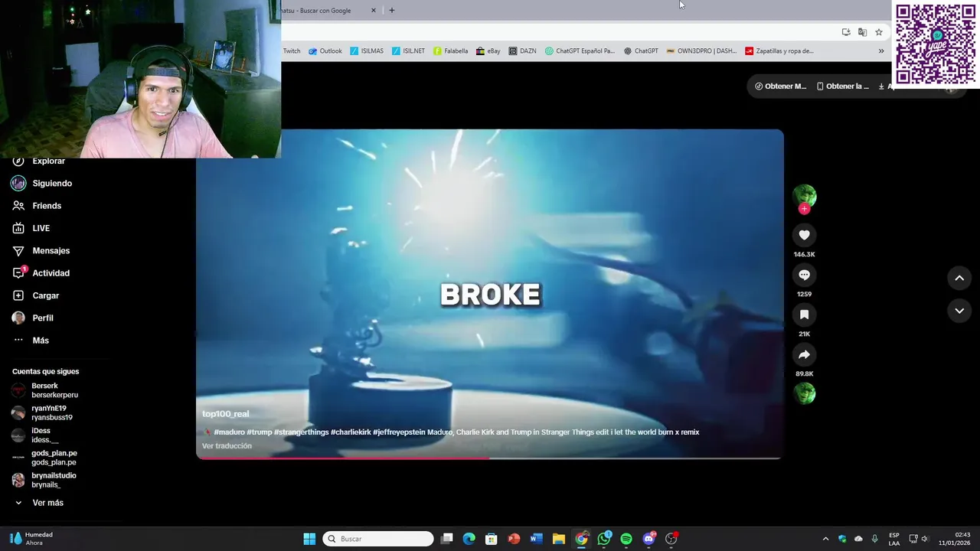Click the #jeffreyepstein hashtag
980x551 pixels.
[399, 432]
